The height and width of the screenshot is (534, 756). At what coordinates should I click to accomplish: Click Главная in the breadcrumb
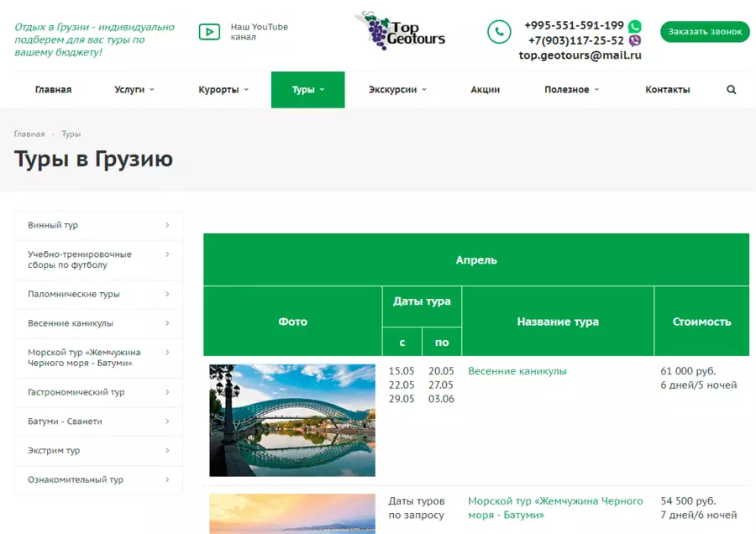pos(29,134)
